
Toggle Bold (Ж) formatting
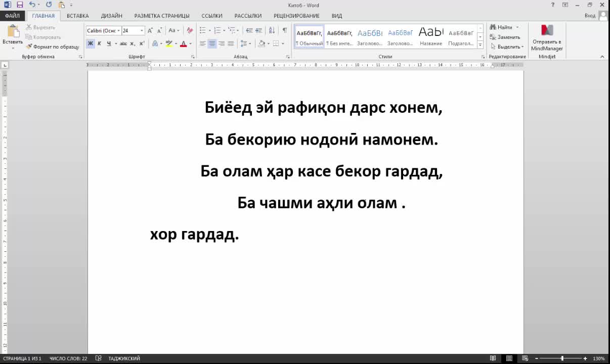[91, 44]
